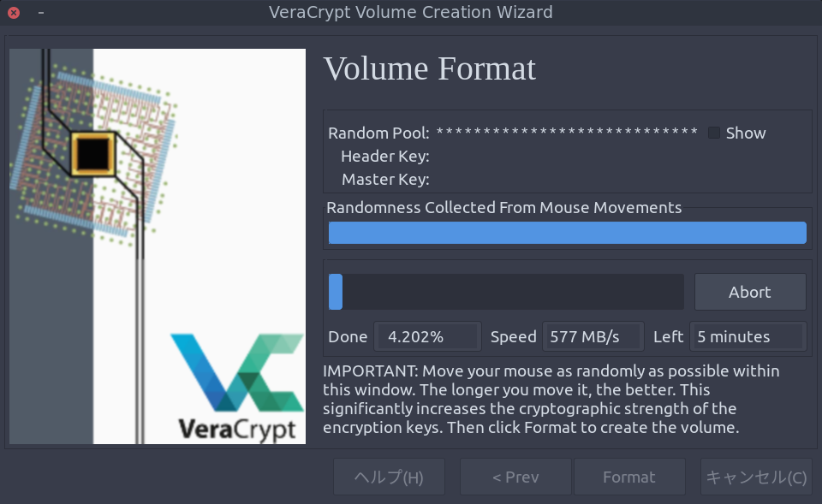Click the gold chip icon in the artwork
The height and width of the screenshot is (504, 822).
click(x=92, y=153)
